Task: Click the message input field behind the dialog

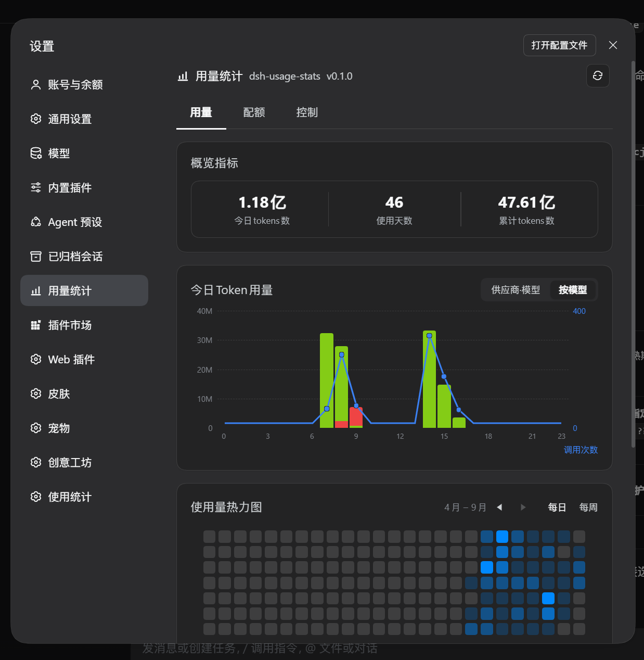Action: point(260,649)
